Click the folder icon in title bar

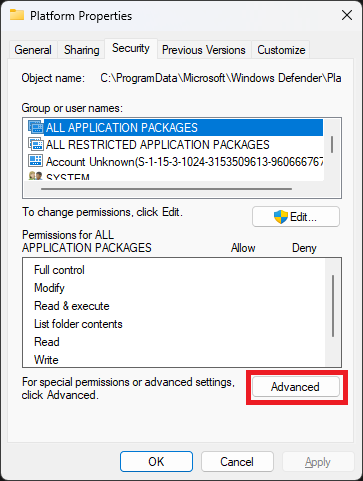point(17,15)
